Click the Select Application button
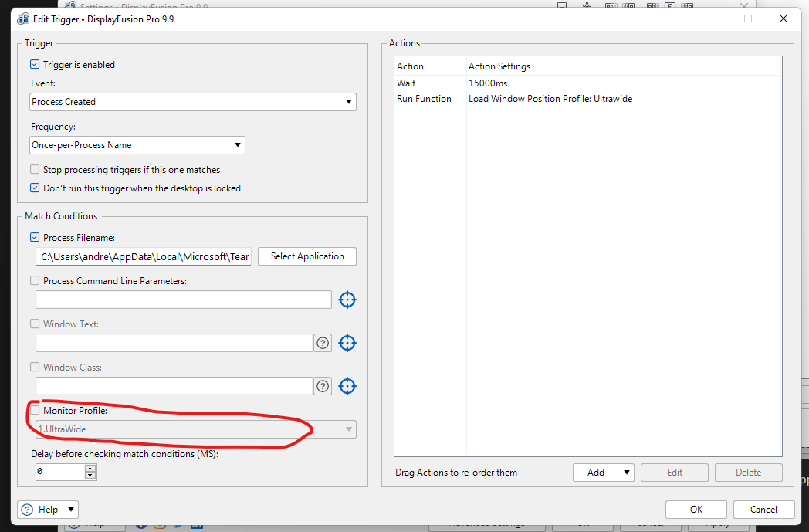The height and width of the screenshot is (532, 809). (x=307, y=256)
